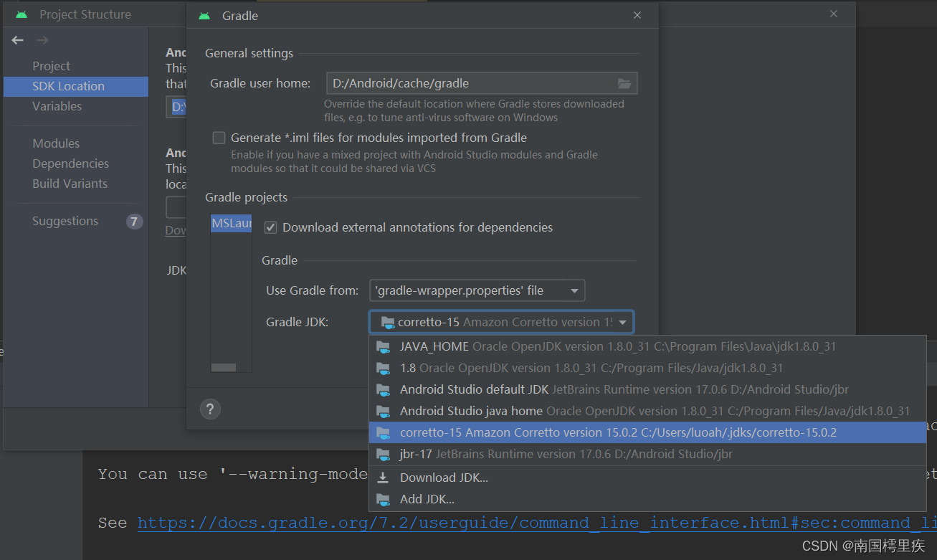The image size is (937, 560).
Task: Select jbr-17 JetBrains Runtime 17.0.6
Action: pyautogui.click(x=647, y=454)
